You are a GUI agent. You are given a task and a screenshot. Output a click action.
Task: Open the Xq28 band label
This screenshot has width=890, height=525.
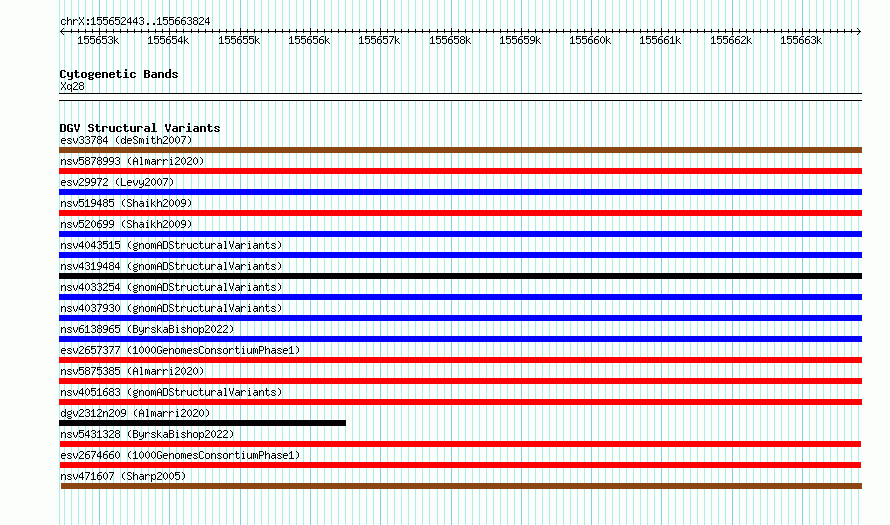72,86
